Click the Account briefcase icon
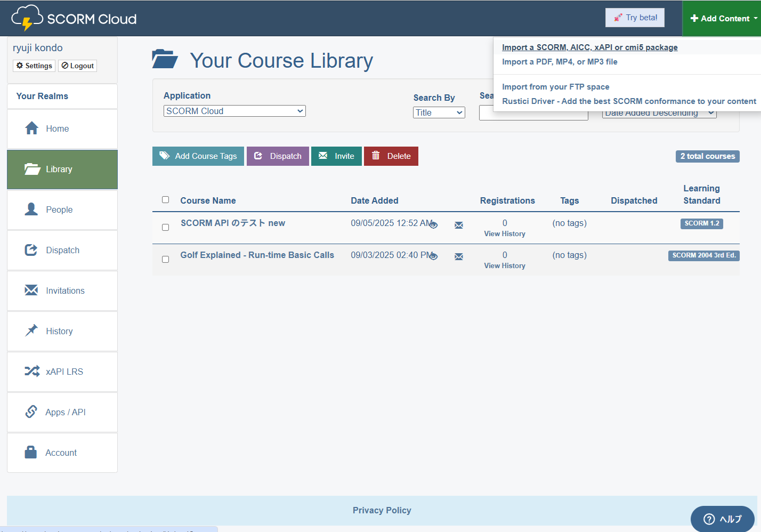 pos(31,452)
